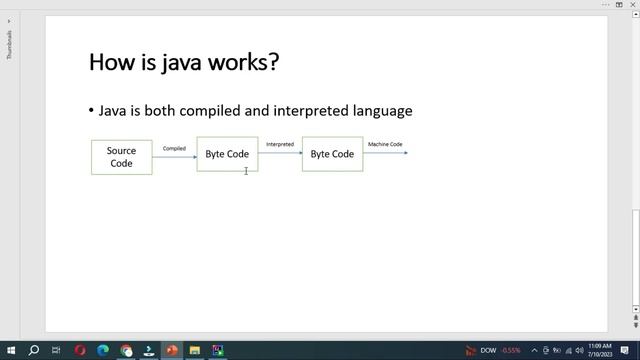The width and height of the screenshot is (640, 360).
Task: Click the vertical scrollbar thumb
Action: [636, 257]
